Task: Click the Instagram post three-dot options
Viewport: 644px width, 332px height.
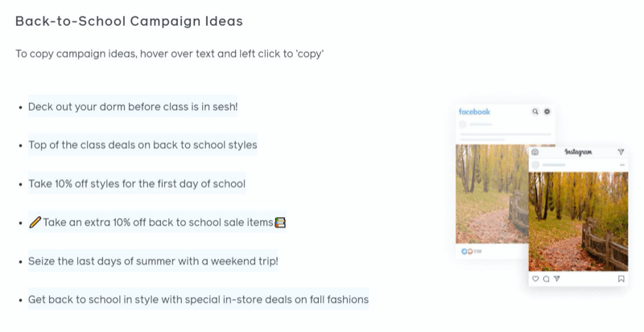Action: [x=622, y=165]
